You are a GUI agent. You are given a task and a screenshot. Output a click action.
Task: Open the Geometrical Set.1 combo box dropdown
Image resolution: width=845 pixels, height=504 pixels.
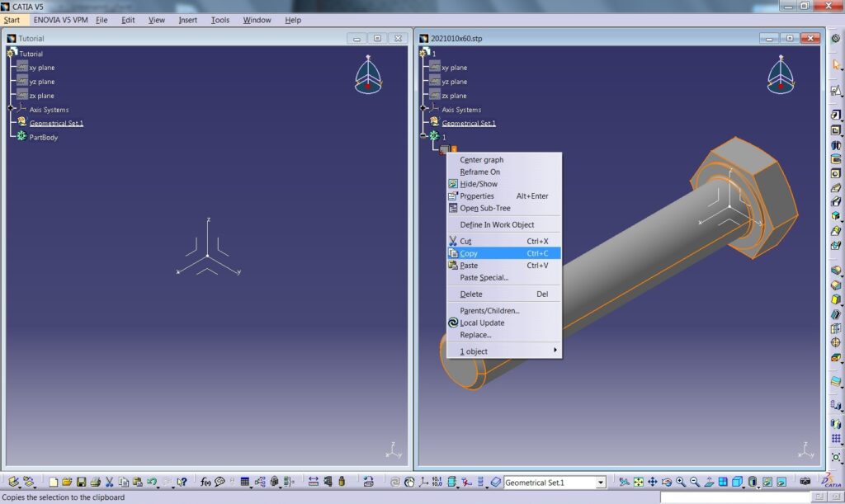(x=601, y=483)
